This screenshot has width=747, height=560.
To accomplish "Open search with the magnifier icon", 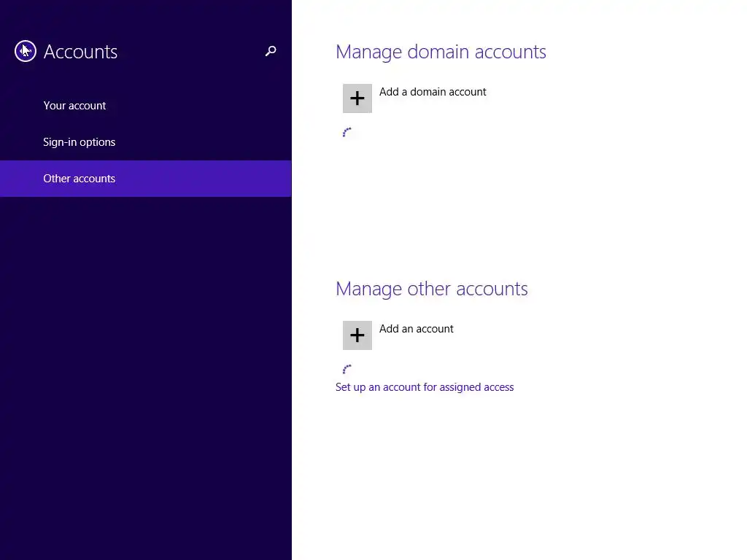I will click(271, 51).
